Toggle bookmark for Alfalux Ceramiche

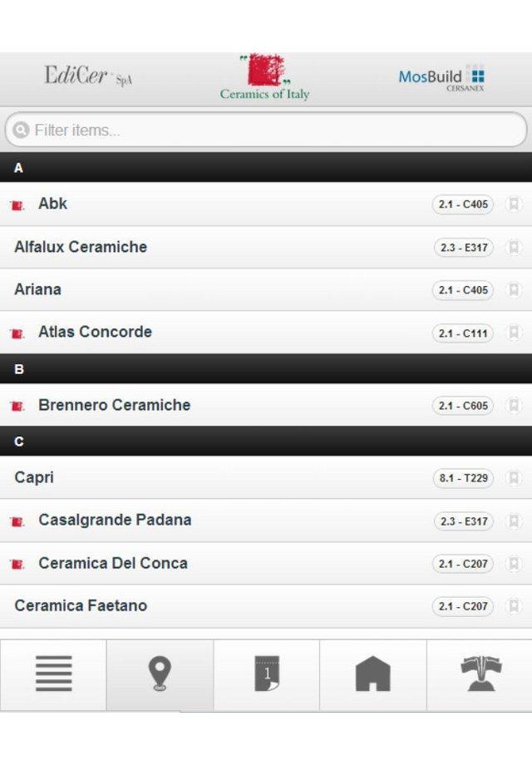(x=514, y=248)
